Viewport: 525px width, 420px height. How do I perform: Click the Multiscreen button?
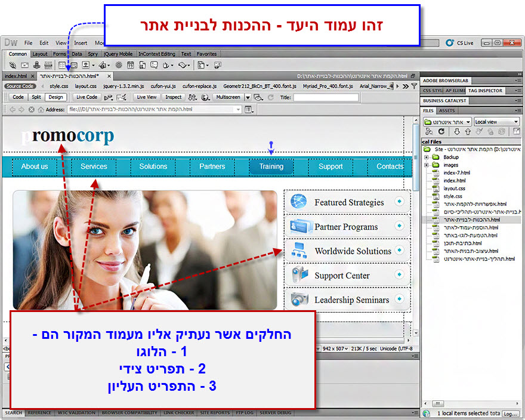coord(228,97)
